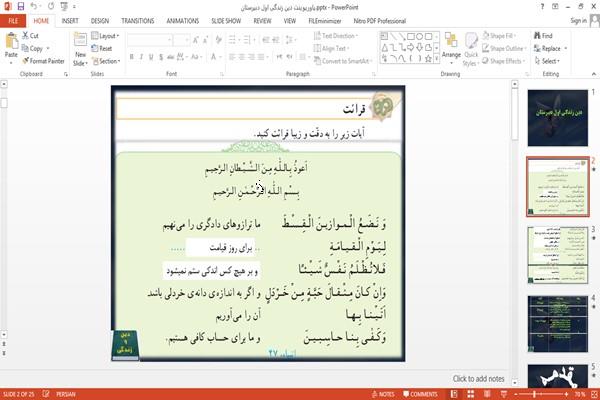The image size is (600, 400).
Task: Switch to Slide Sorter view
Action: (471, 394)
